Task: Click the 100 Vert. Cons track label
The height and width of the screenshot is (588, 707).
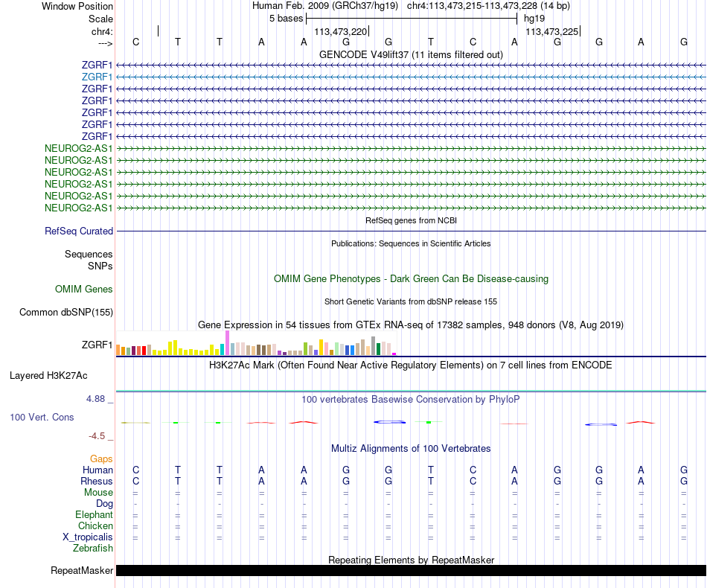Action: click(x=42, y=417)
